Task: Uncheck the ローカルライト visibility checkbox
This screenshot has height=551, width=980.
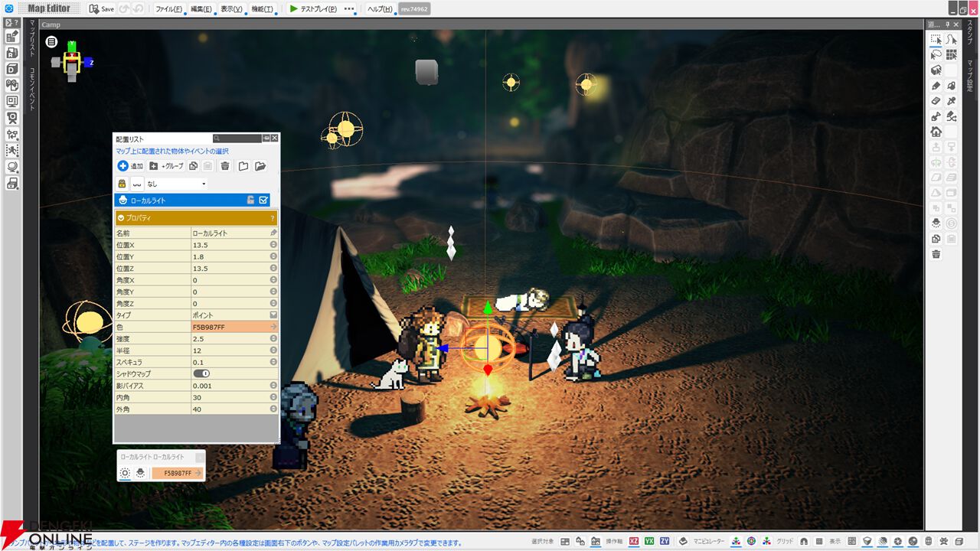Action: coord(263,201)
